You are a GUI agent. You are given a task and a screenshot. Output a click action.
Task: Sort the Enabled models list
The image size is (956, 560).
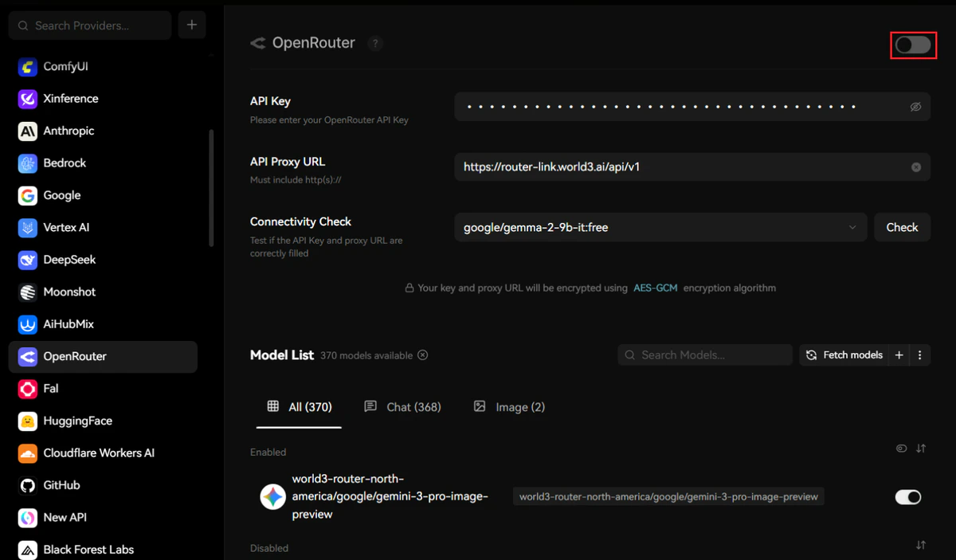click(x=921, y=448)
